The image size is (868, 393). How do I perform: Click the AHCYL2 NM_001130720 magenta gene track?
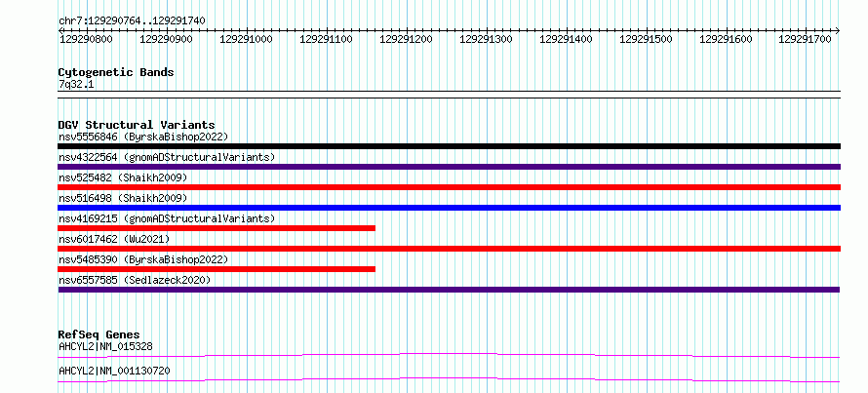[x=449, y=379]
